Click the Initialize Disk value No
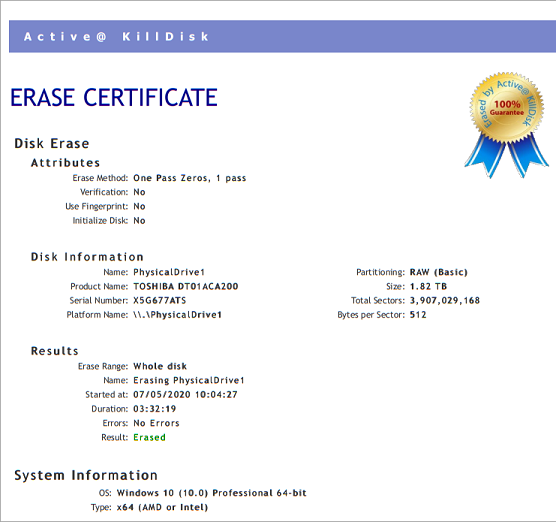This screenshot has height=522, width=556. pos(139,221)
